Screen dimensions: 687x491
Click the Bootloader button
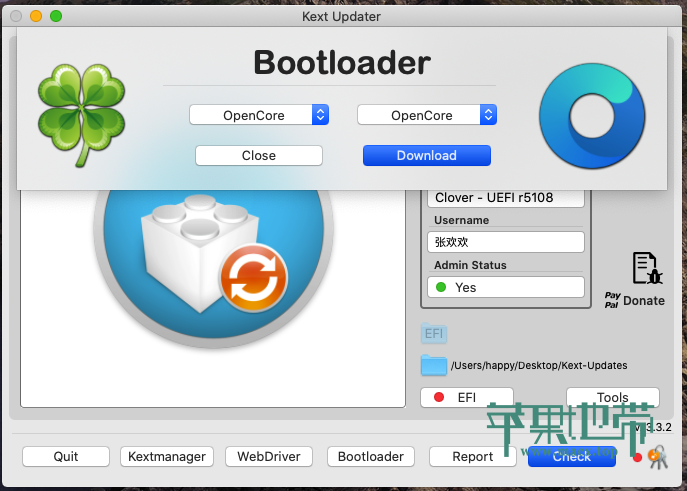point(371,456)
